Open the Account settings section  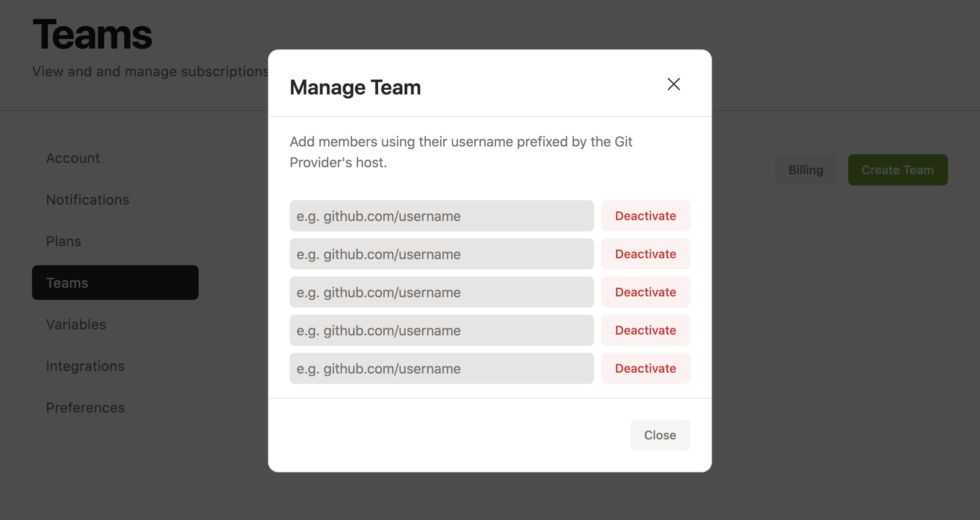(x=73, y=158)
